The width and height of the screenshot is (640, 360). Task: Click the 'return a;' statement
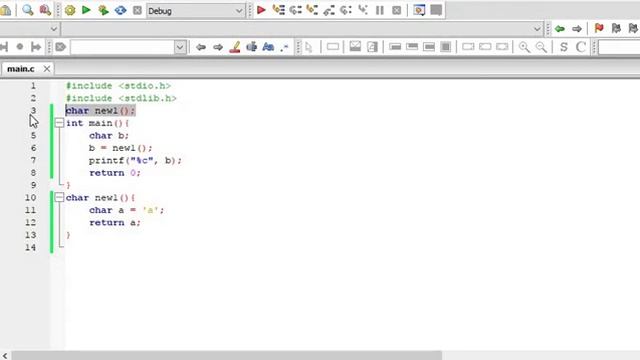click(115, 222)
